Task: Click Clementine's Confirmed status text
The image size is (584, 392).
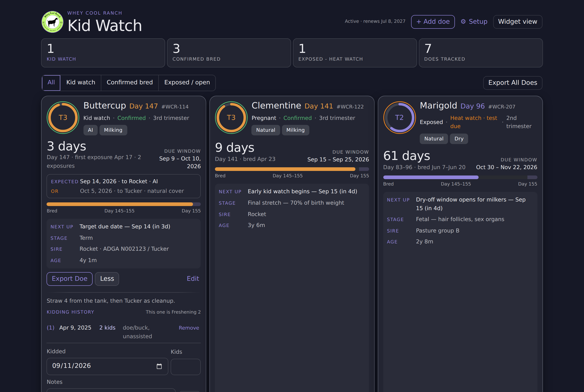Action: pos(297,118)
